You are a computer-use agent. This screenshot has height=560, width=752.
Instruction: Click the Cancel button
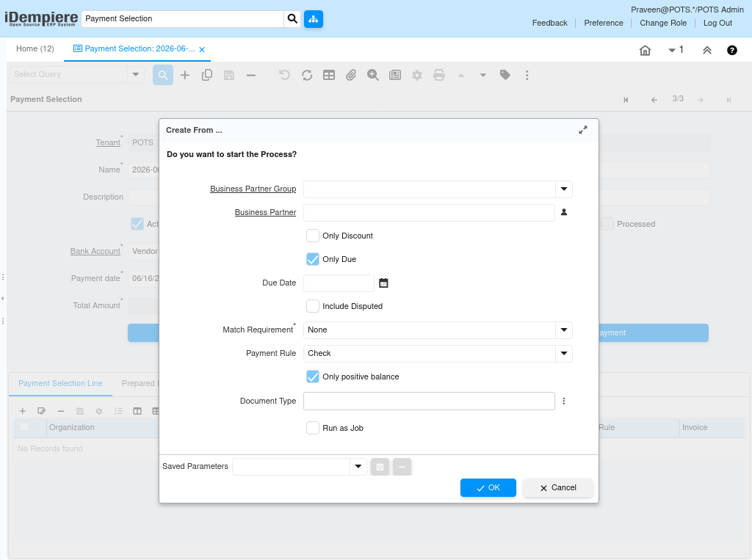pyautogui.click(x=558, y=488)
